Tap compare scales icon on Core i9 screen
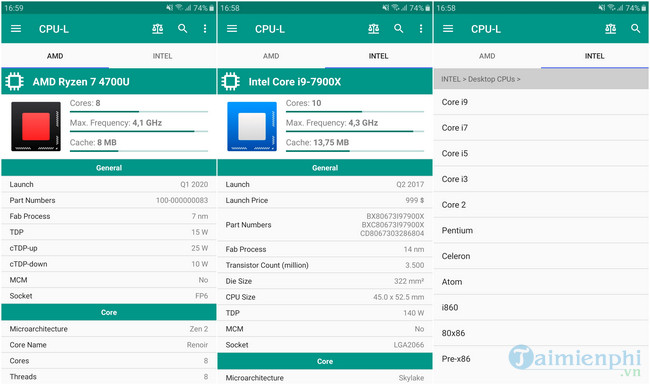The height and width of the screenshot is (385, 650). (374, 29)
